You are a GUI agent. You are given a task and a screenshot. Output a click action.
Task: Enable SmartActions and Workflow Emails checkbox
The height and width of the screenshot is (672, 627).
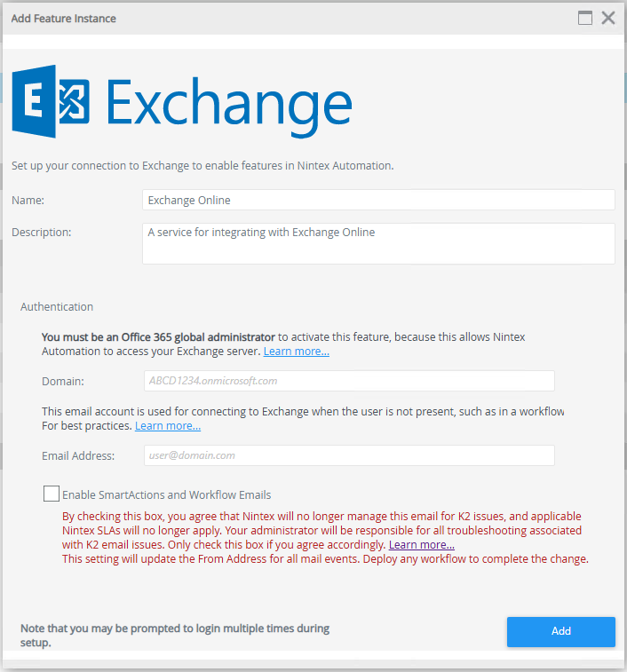coord(52,494)
